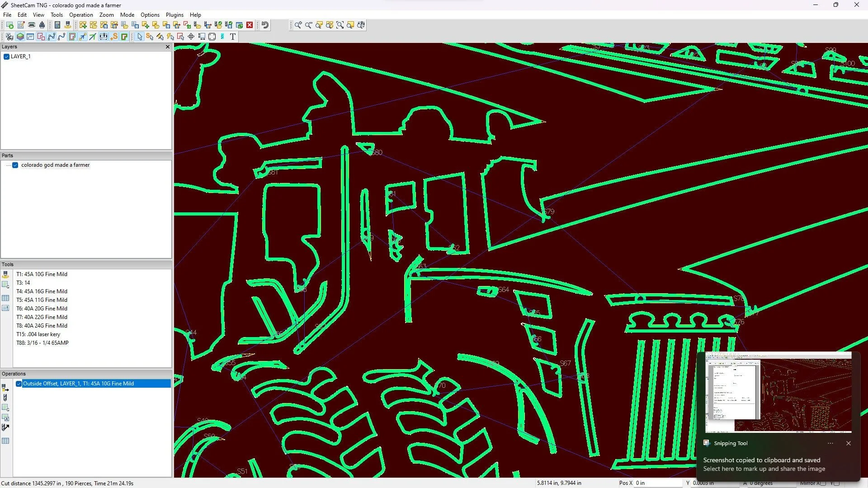Select the arrow pointer edit tool
Image resolution: width=868 pixels, height=488 pixels.
140,37
